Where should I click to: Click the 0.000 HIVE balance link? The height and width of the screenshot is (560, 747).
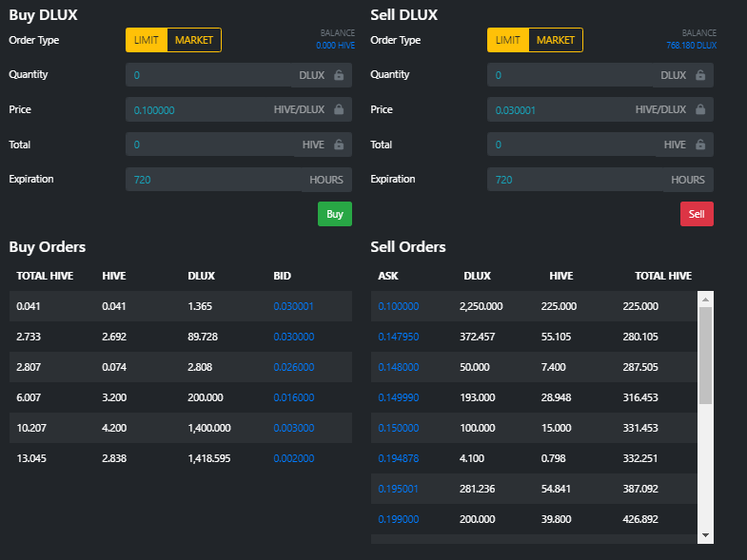(x=335, y=46)
